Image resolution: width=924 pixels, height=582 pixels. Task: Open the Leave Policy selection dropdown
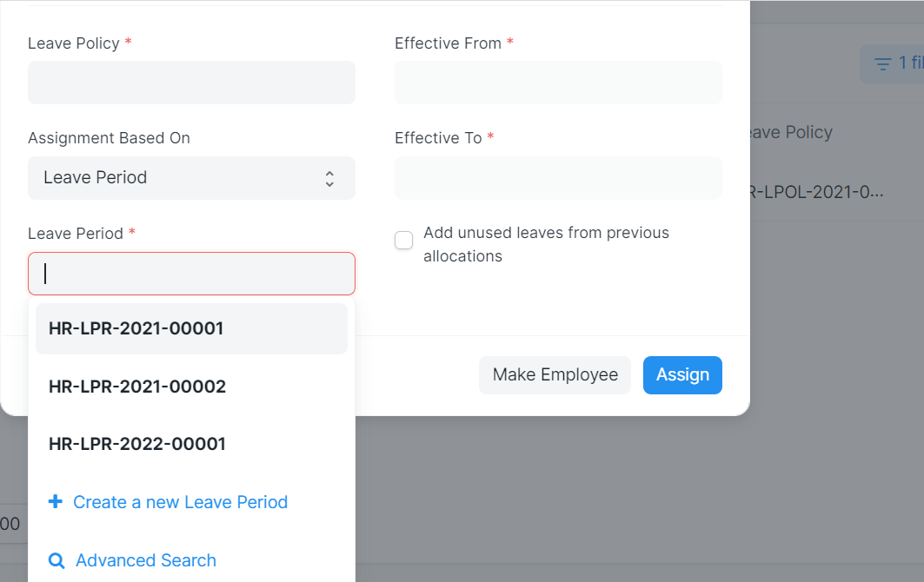191,83
